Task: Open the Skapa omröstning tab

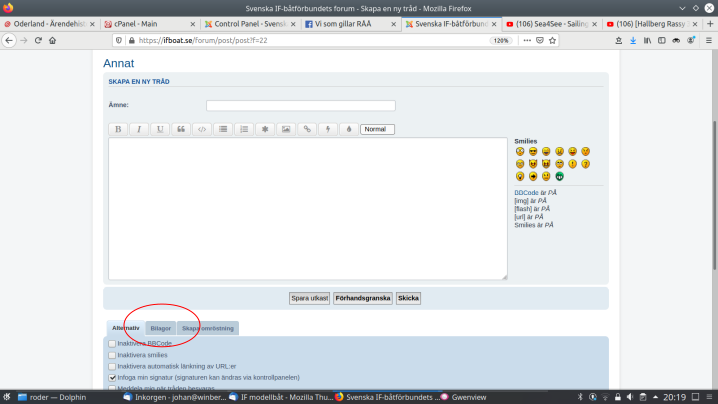Action: coord(208,328)
